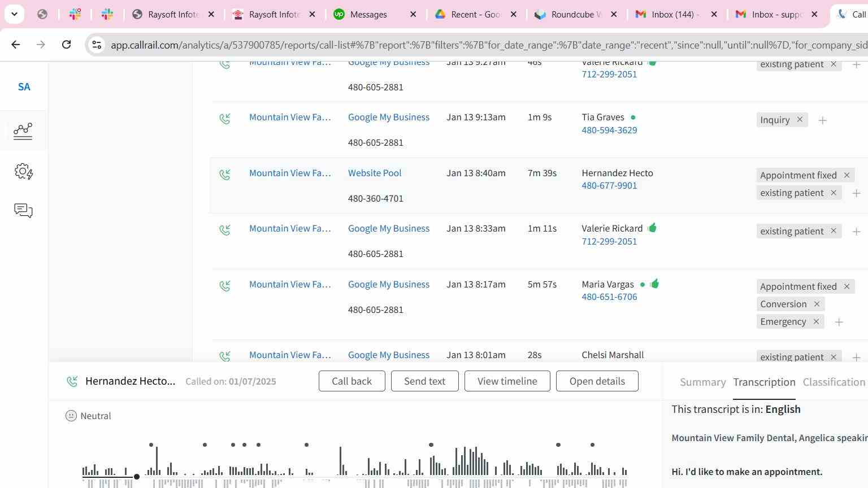Add a tag to Tia Graves call
Viewport: 868px width, 488px height.
823,120
